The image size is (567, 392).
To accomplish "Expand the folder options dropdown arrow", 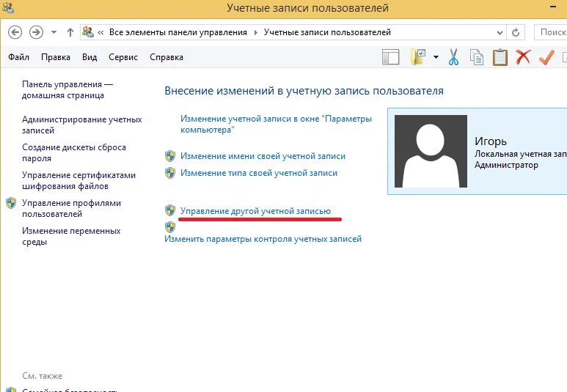I will coord(436,57).
